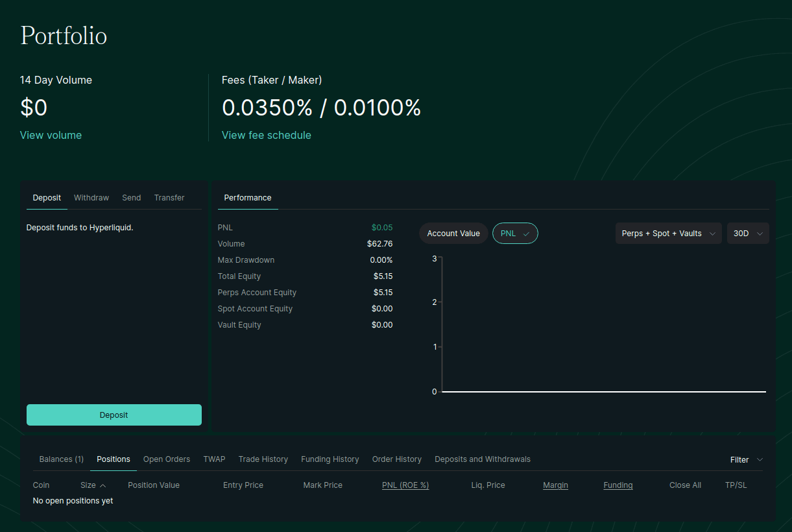Viewport: 792px width, 532px height.
Task: Expand the 30D time range dropdown
Action: coord(748,234)
